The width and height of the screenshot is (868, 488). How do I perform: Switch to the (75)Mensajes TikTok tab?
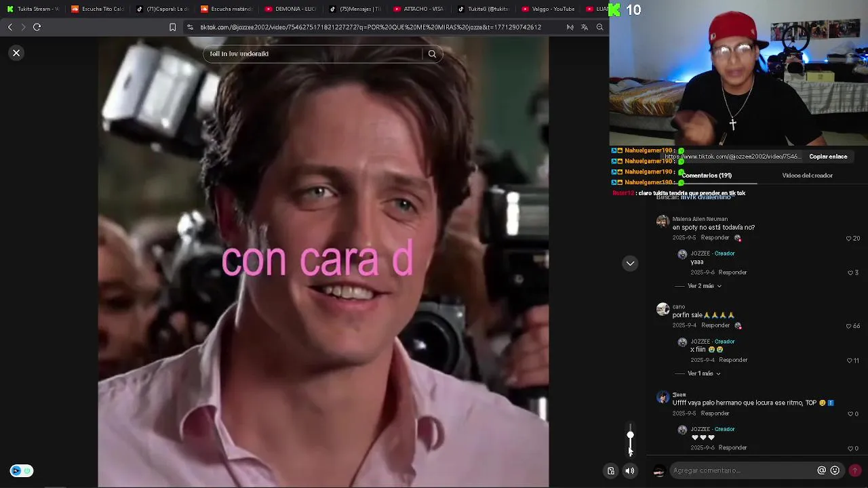355,9
